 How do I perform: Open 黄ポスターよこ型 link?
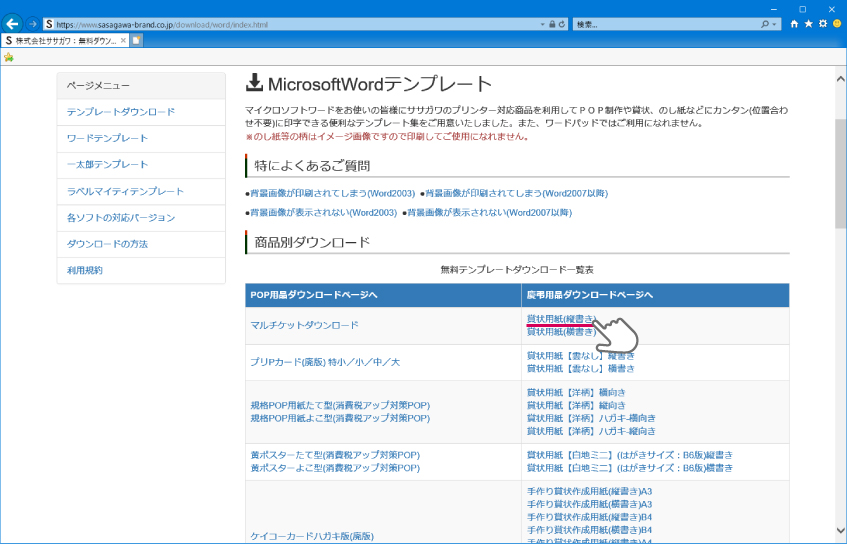335,468
